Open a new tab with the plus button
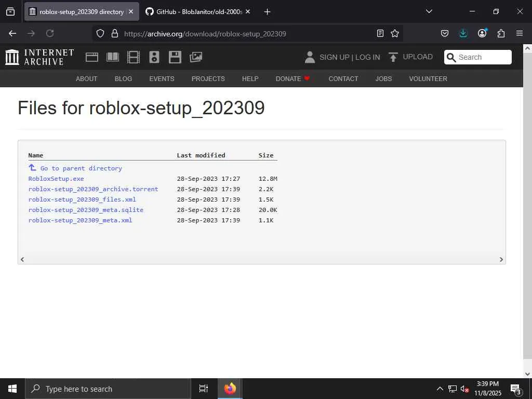This screenshot has height=399, width=532. 267,12
